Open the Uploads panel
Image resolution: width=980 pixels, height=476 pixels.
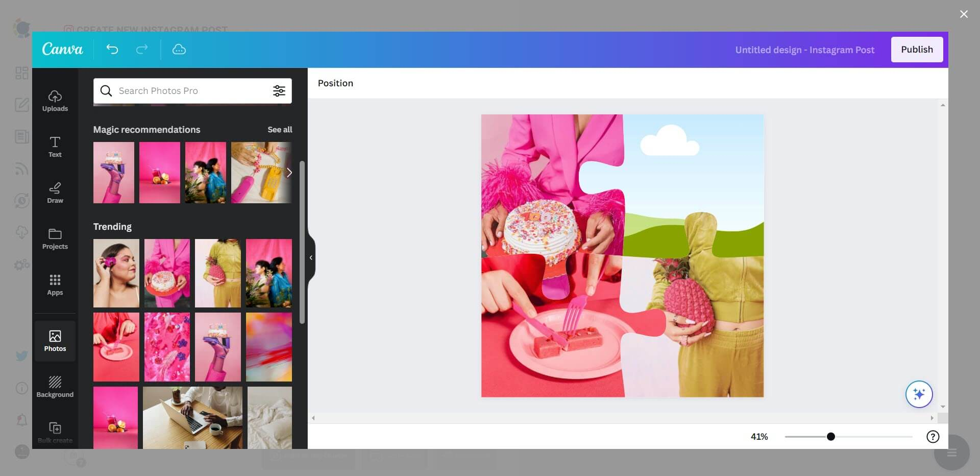[x=55, y=101]
